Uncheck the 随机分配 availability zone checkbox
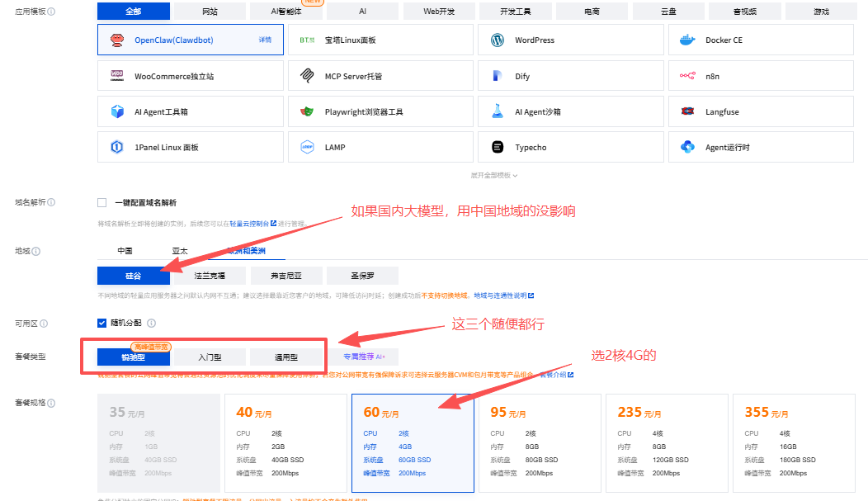Viewport: 868px width, 501px height. point(101,323)
